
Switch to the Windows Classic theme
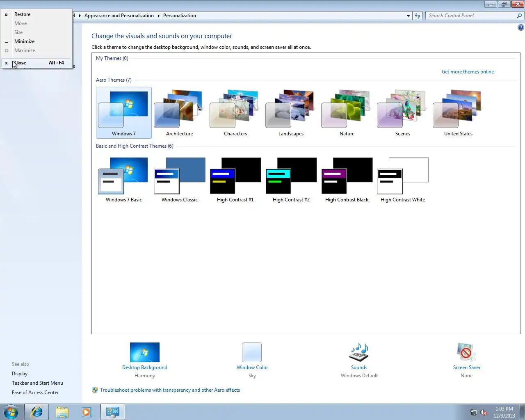179,180
